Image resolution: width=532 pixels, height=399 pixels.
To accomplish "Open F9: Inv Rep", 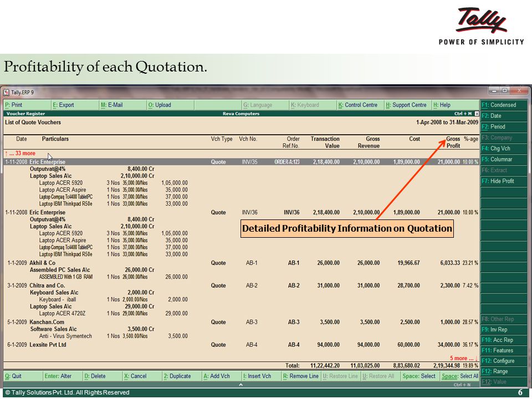I will pos(504,329).
